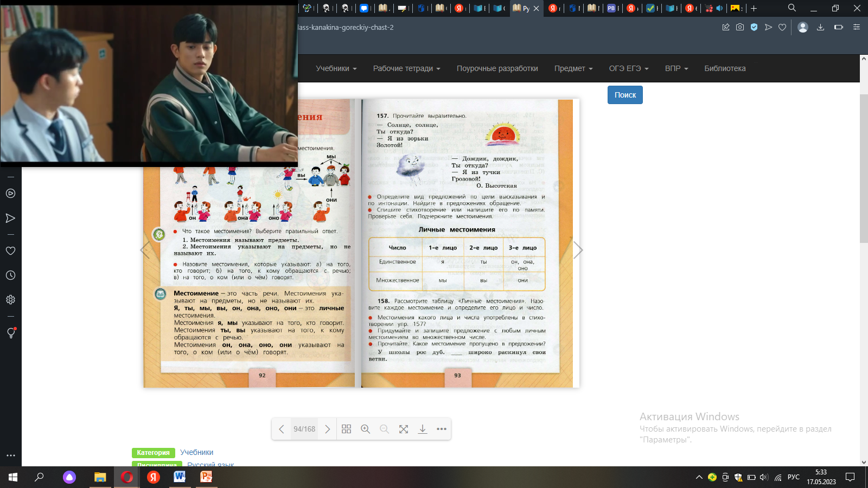This screenshot has height=488, width=868.
Task: Open Microsoft Word from the taskbar
Action: [180, 477]
